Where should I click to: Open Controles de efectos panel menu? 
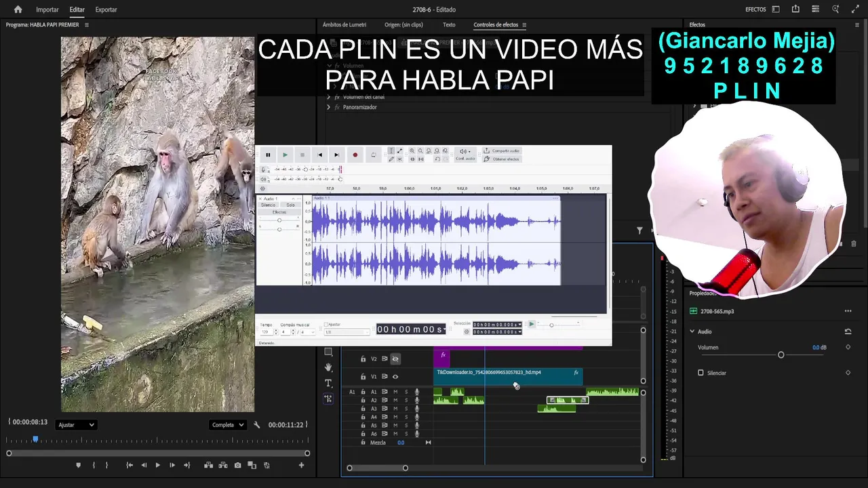524,25
